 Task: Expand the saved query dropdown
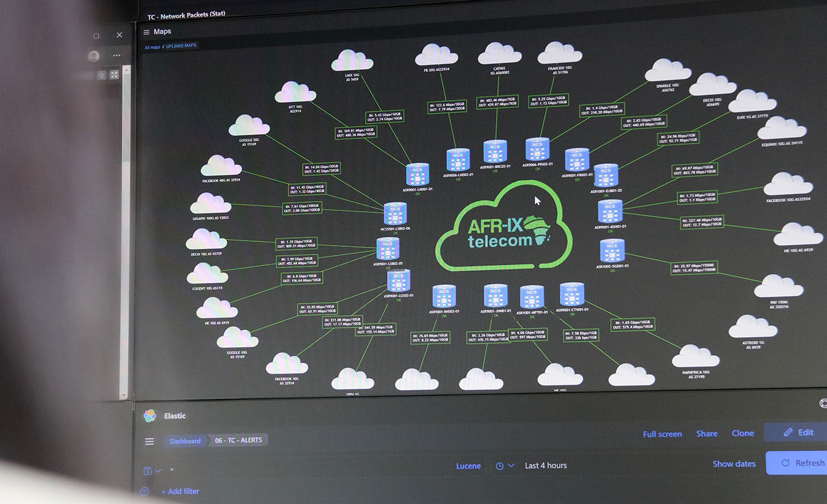tap(152, 471)
